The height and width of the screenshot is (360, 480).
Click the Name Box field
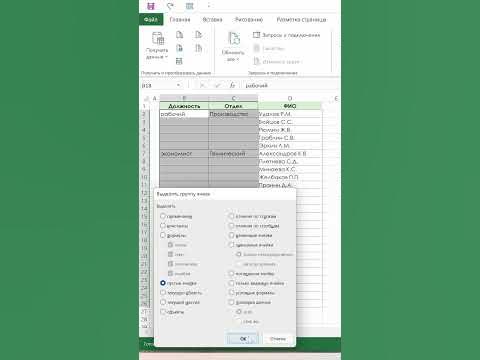coord(158,86)
